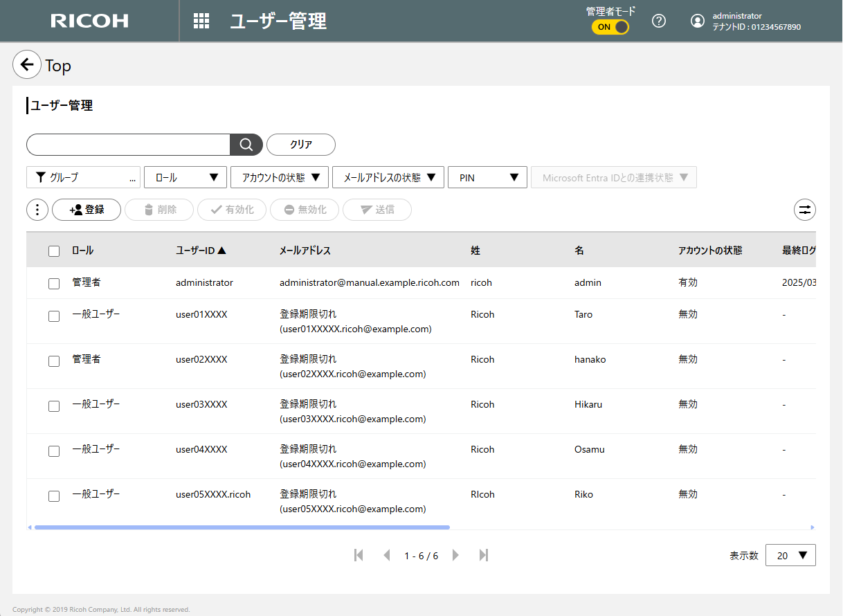Focus the user search input field
This screenshot has width=843, height=616.
tap(128, 145)
